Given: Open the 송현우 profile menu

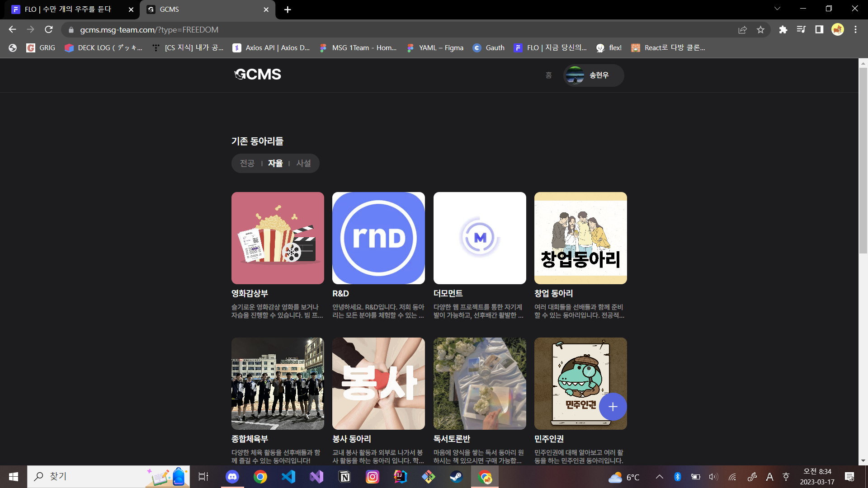Looking at the screenshot, I should pos(593,75).
